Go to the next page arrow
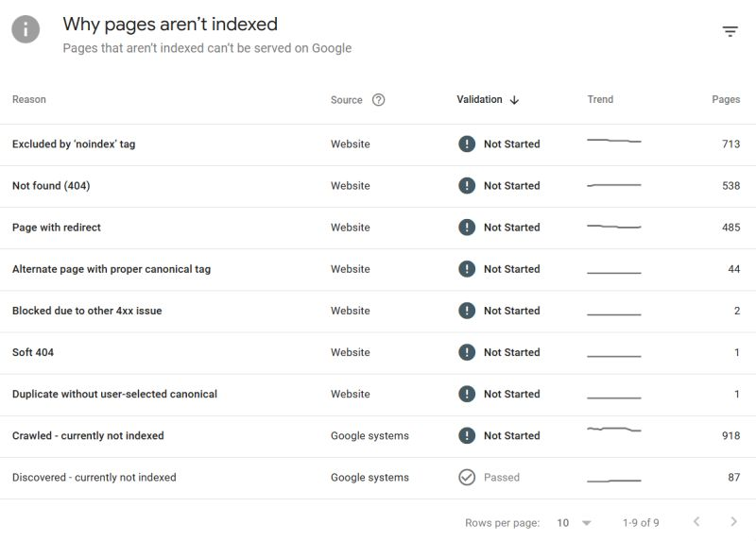Image resolution: width=756 pixels, height=541 pixels. (733, 522)
